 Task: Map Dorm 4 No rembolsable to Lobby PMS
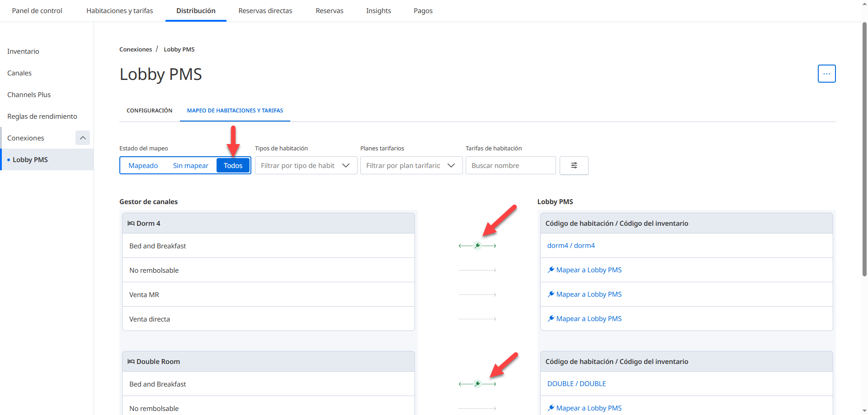tap(585, 270)
